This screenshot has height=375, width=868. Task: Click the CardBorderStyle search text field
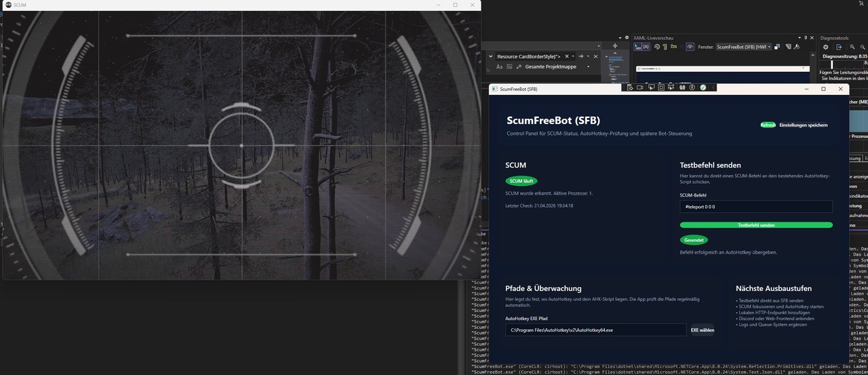point(529,56)
